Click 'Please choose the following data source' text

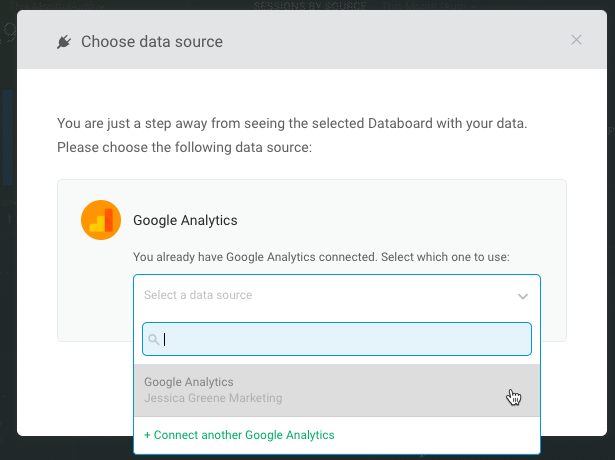[x=185, y=147]
